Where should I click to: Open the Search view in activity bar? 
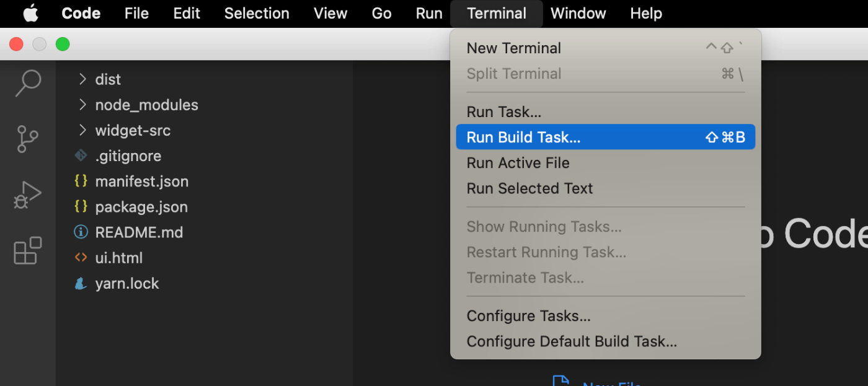pos(28,82)
